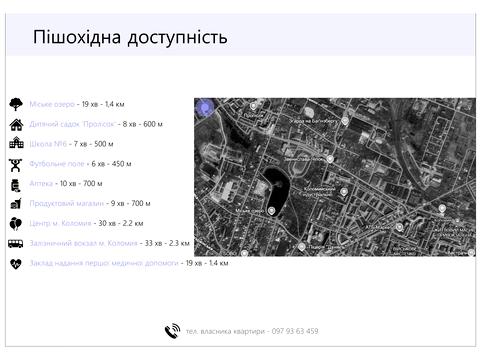Open the Аптека link
Screen dimensions: 480x360
[x=41, y=183]
